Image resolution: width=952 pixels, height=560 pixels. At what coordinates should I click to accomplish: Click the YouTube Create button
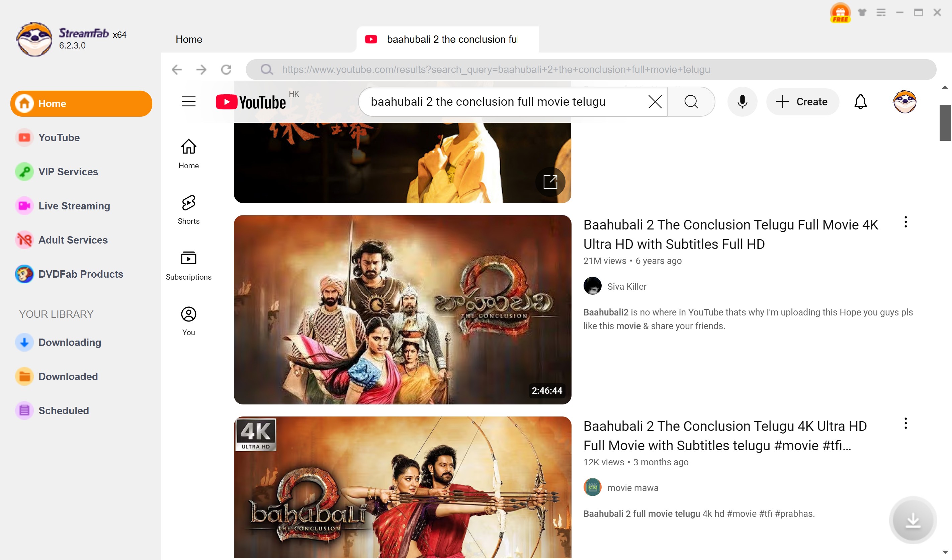[802, 102]
